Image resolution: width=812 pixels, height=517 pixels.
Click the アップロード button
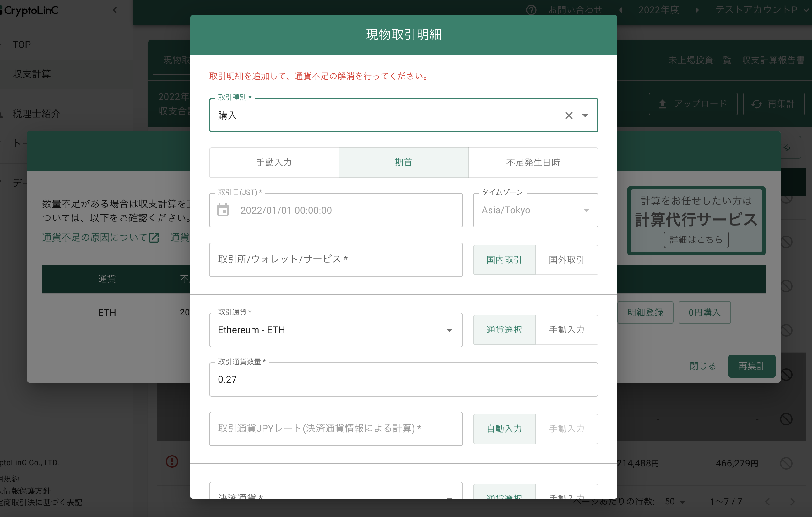693,104
